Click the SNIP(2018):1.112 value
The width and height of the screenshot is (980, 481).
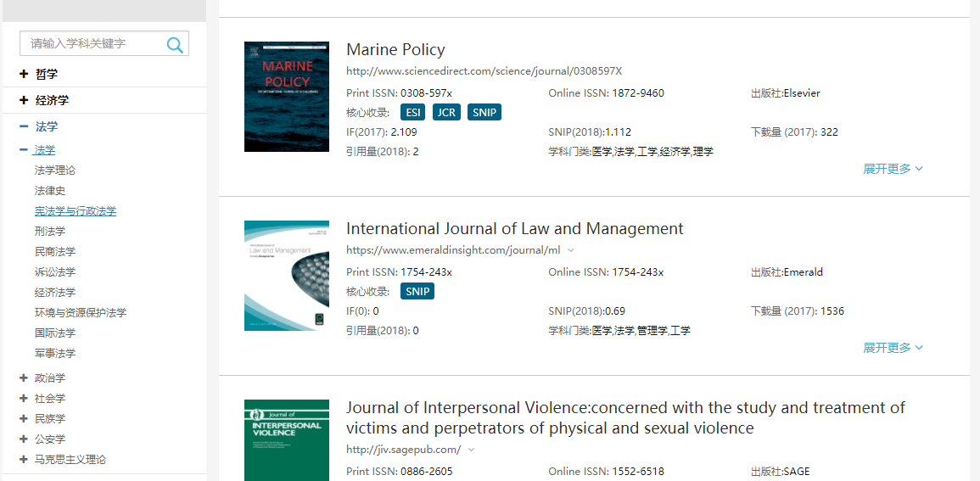coord(590,131)
